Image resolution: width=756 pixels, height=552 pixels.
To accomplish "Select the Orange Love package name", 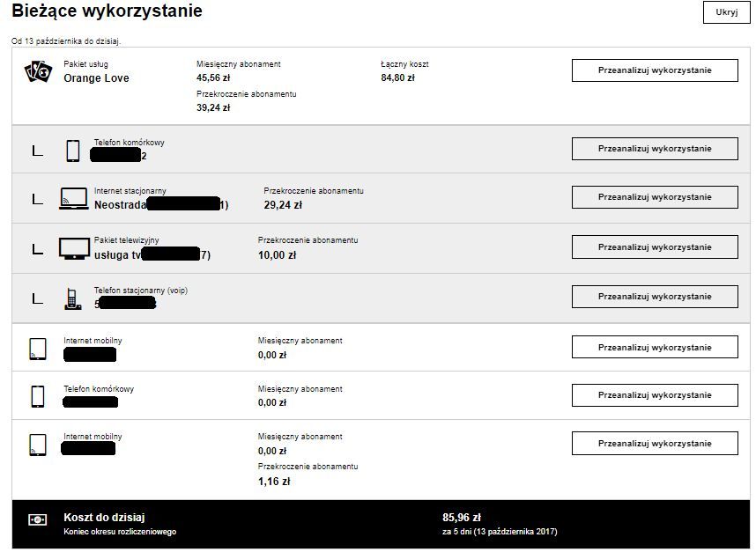I will (96, 78).
